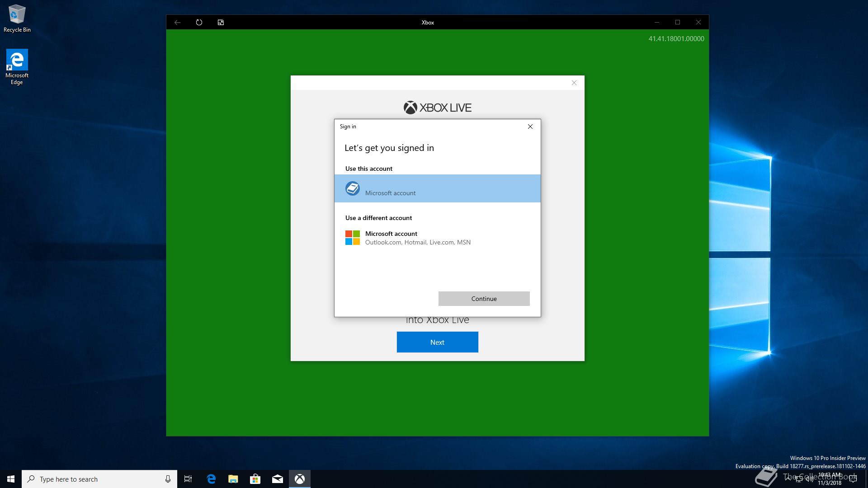Image resolution: width=868 pixels, height=488 pixels.
Task: Click the blue profile avatar icon in the Sign in dialog
Action: 353,188
